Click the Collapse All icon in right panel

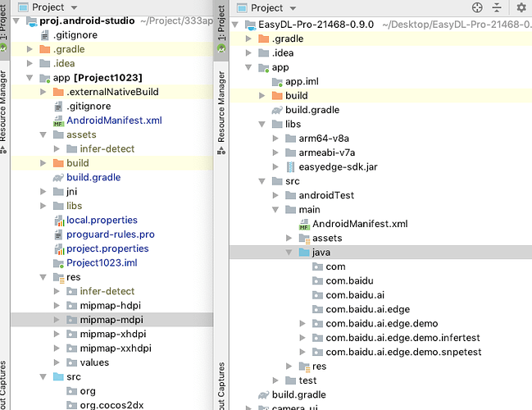pyautogui.click(x=497, y=7)
